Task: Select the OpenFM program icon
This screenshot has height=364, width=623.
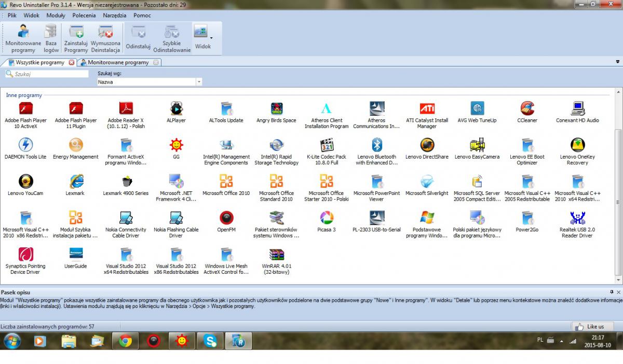Action: tap(226, 221)
